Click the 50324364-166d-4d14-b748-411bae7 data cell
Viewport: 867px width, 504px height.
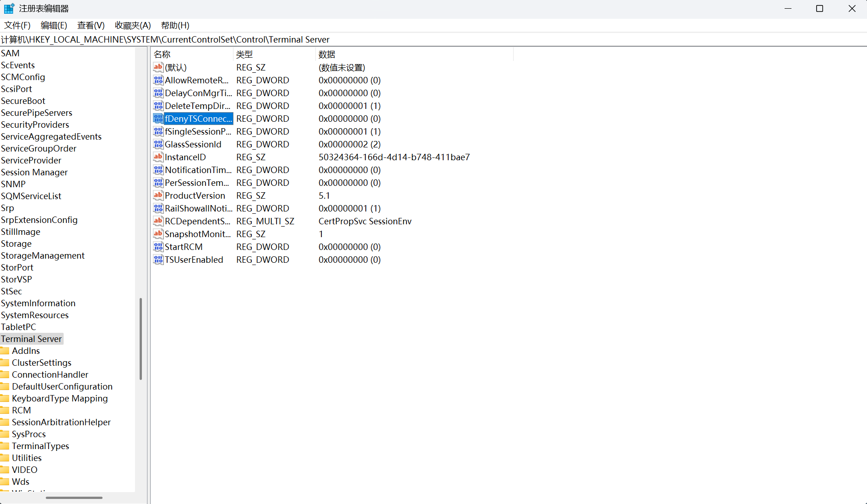click(x=394, y=157)
